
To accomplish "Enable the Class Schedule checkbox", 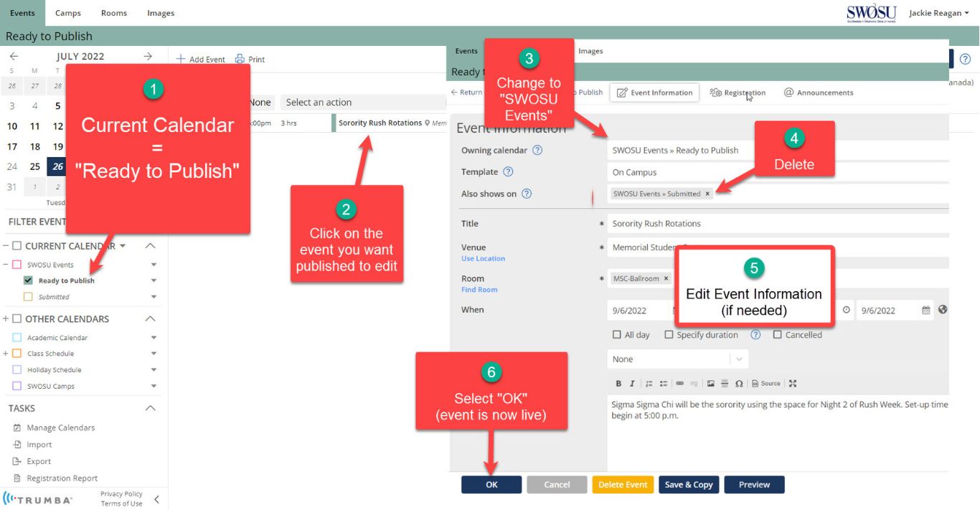I will click(x=17, y=354).
